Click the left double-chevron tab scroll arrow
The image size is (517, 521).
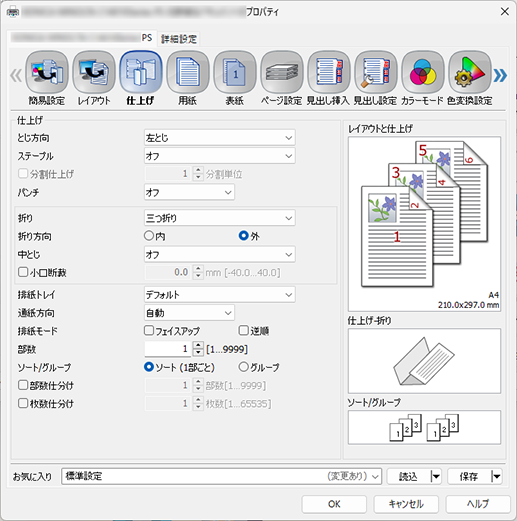(16, 75)
